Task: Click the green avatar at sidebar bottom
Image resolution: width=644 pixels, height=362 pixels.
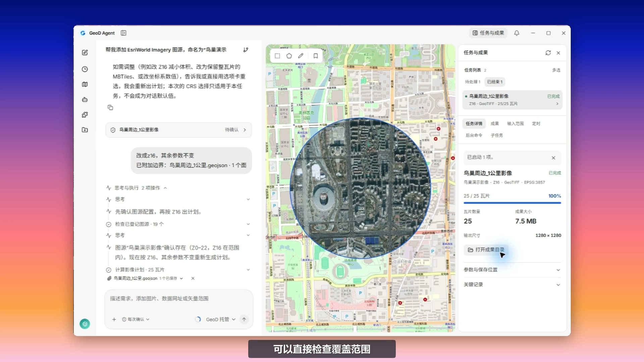Action: tap(85, 324)
